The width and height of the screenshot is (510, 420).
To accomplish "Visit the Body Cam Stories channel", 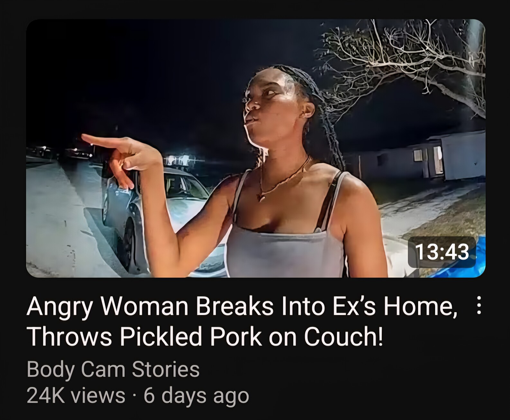I will [x=113, y=369].
